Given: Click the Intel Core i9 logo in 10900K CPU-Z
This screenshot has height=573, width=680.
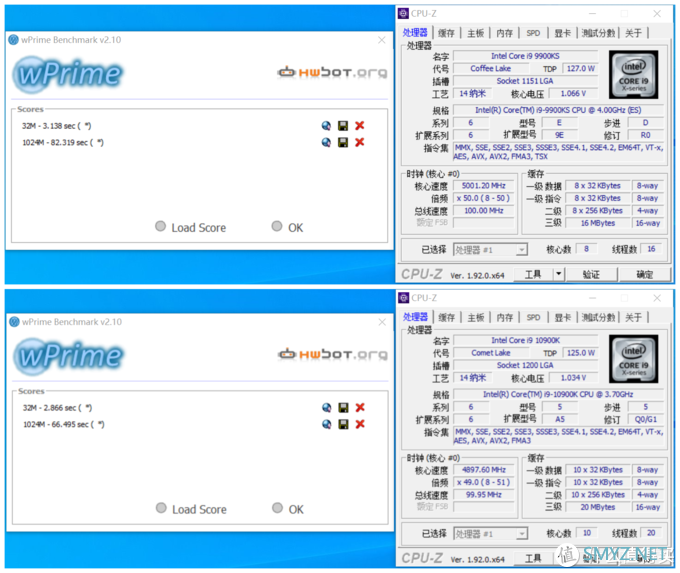Looking at the screenshot, I should click(x=634, y=359).
